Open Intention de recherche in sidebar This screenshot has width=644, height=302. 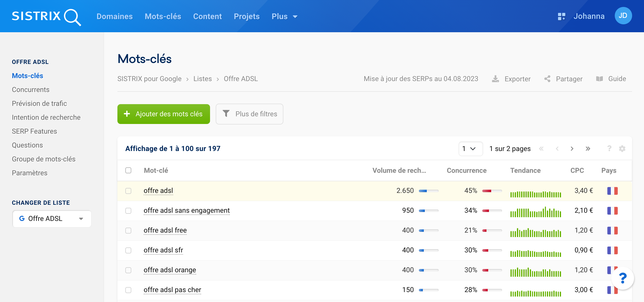[46, 118]
